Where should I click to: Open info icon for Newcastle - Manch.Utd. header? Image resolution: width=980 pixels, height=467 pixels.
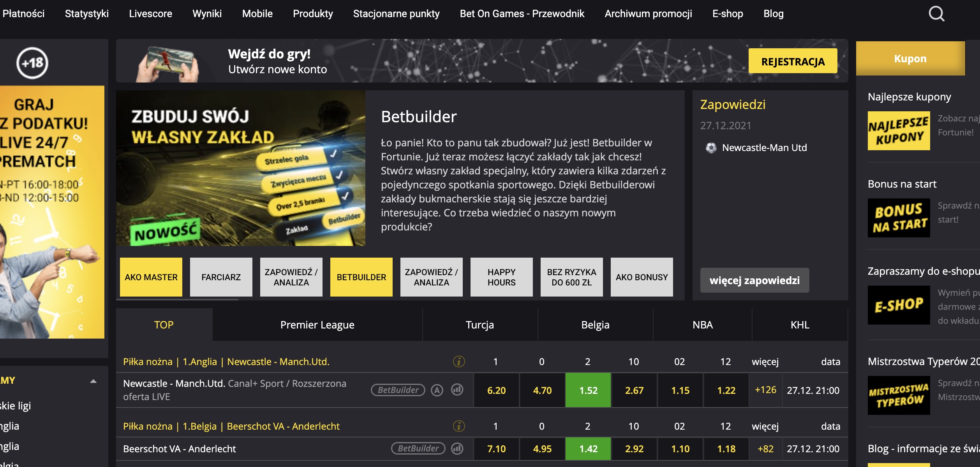point(459,362)
